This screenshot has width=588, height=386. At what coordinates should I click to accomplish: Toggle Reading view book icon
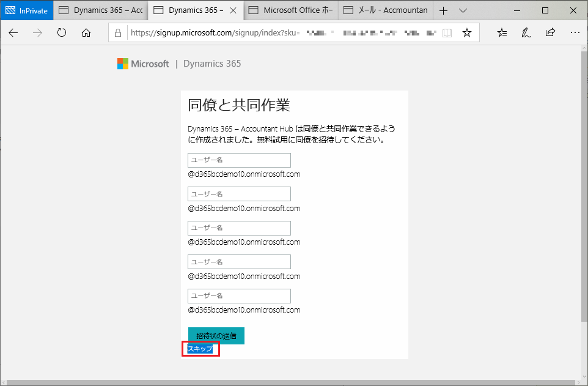pos(448,33)
